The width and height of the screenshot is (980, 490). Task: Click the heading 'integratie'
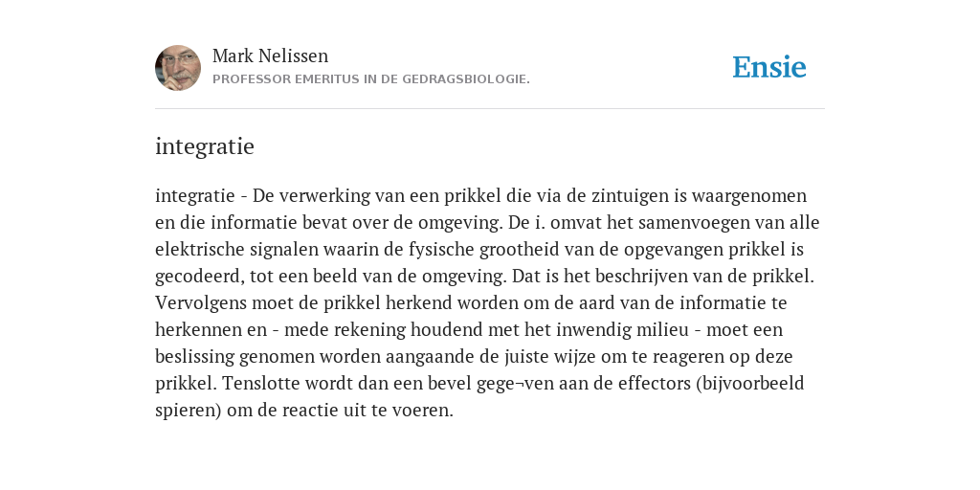(x=205, y=146)
